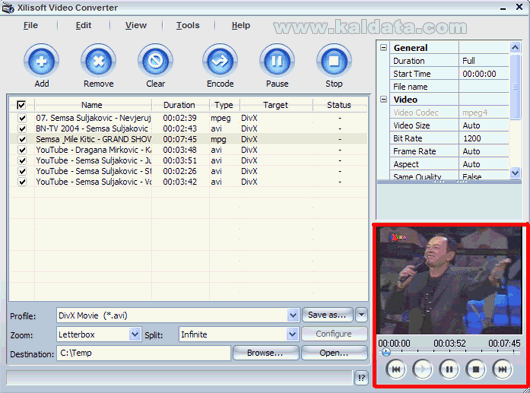Collapse the General properties group
530x393 pixels.
click(x=383, y=48)
